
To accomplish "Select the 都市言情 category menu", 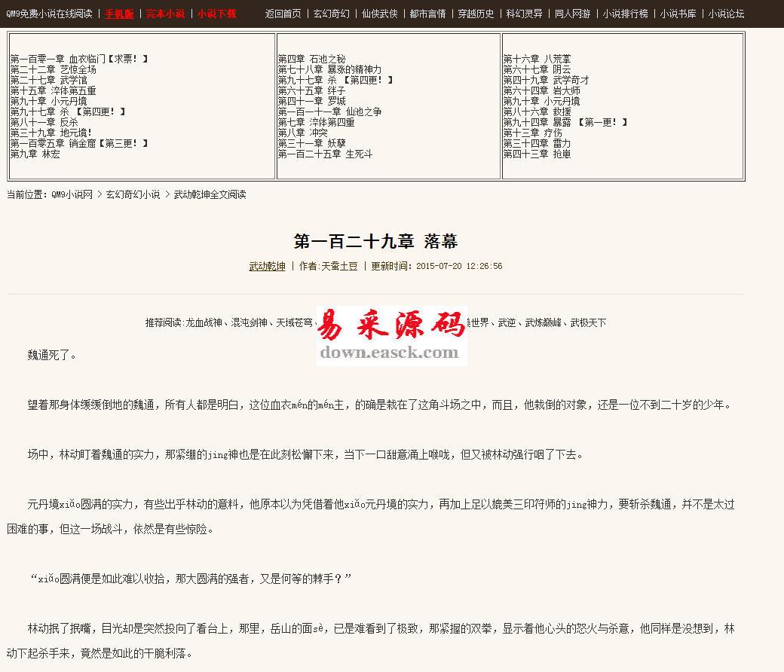I will pos(427,14).
